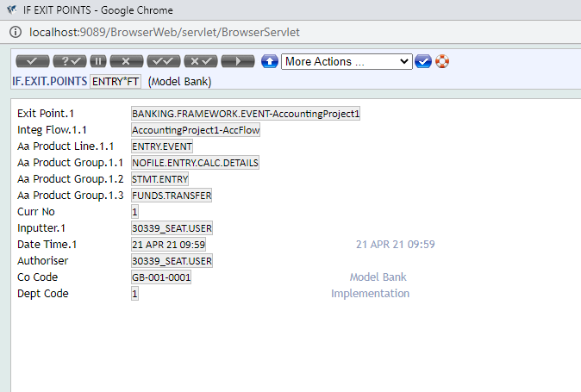
Task: Click the Integ Flow.1.1 AccountingProject1-AccFlow field
Action: coord(195,130)
